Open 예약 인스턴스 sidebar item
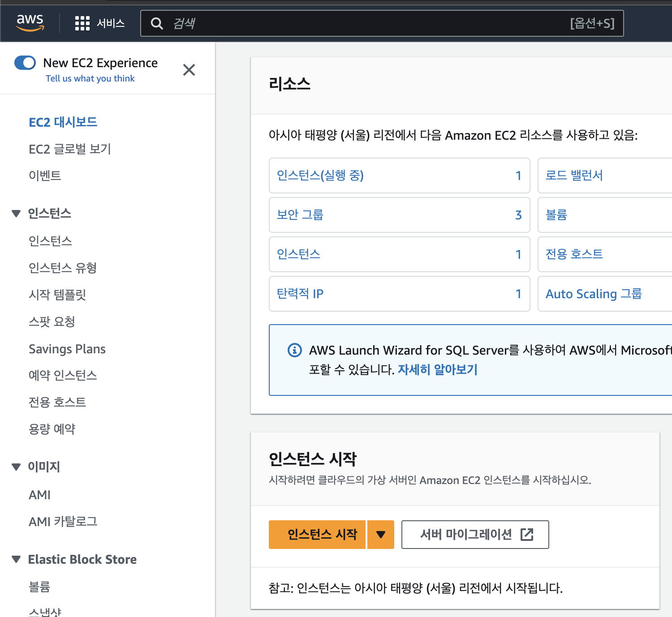 63,375
